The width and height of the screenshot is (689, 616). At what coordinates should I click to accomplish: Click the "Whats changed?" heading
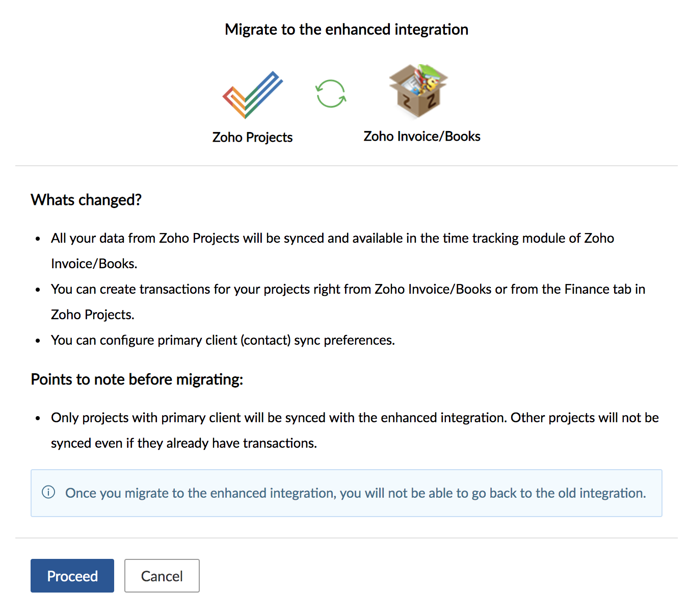click(86, 200)
